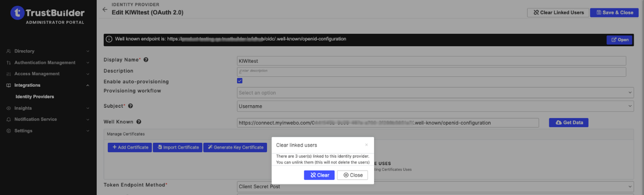The image size is (644, 195).
Task: Go back using the left arrow
Action: [105, 9]
